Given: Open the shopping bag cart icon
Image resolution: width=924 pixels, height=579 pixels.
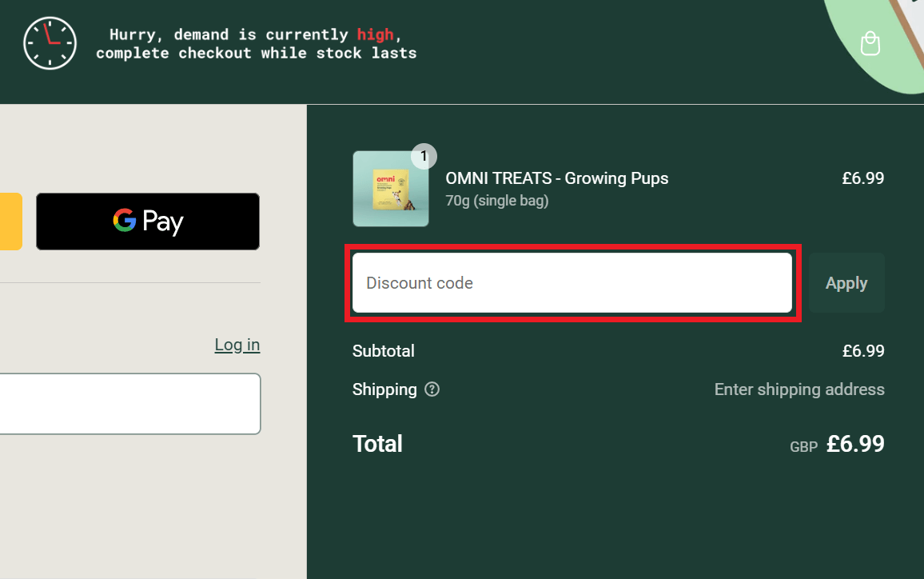Looking at the screenshot, I should [870, 43].
